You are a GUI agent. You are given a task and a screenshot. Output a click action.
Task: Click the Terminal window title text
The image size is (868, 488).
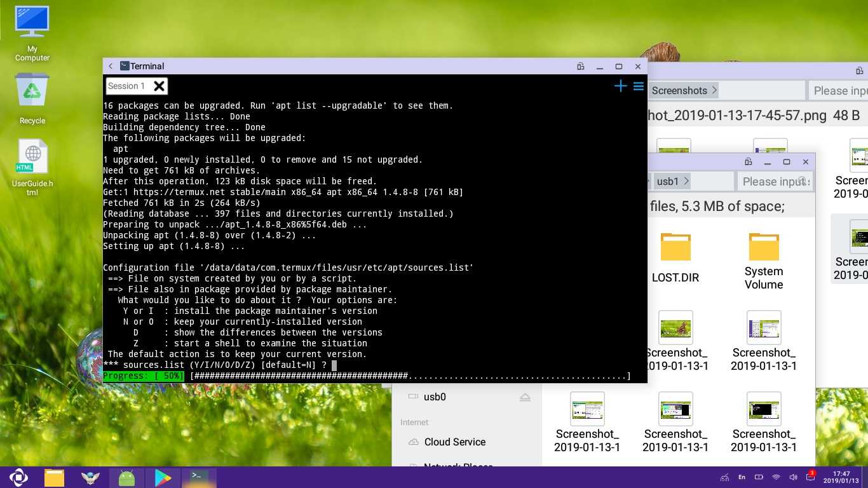coord(147,66)
